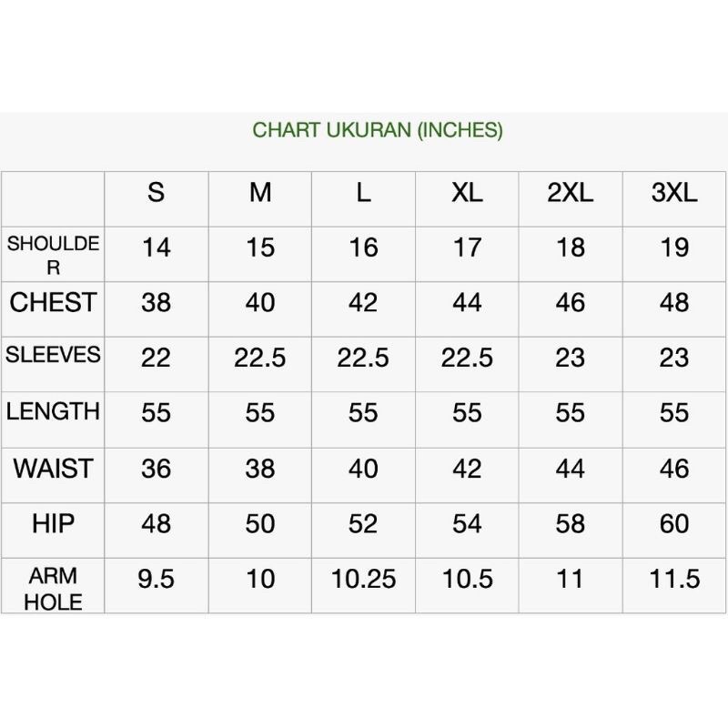Select waist value 44 under 2XL
This screenshot has height=728, width=728.
tap(571, 469)
